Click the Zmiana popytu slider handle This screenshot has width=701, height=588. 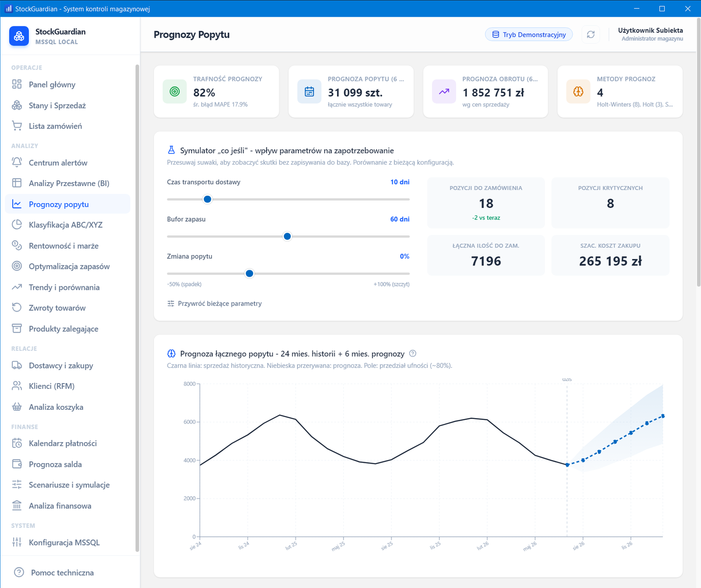[249, 274]
